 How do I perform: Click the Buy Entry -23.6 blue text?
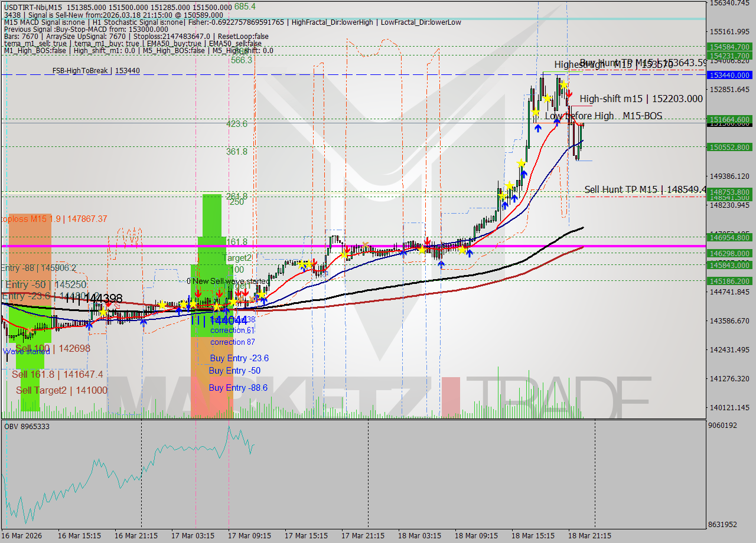pos(239,358)
